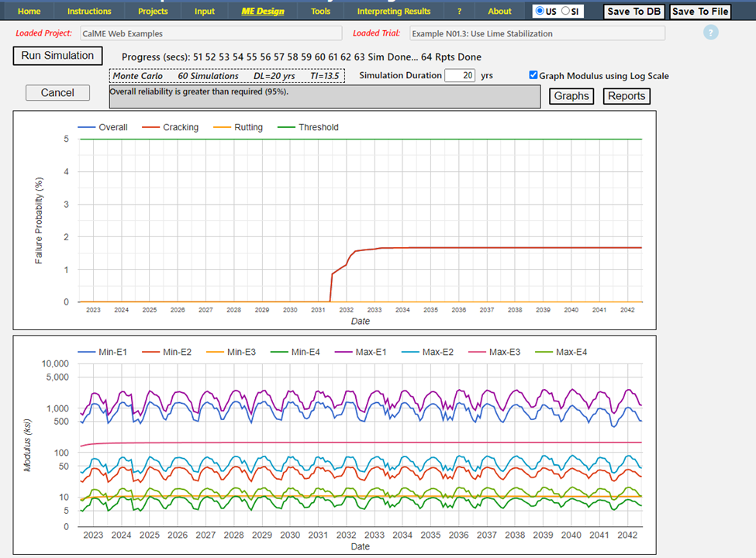This screenshot has height=558, width=756.
Task: Uncheck Graph Modulus using Log Scale
Action: point(533,76)
